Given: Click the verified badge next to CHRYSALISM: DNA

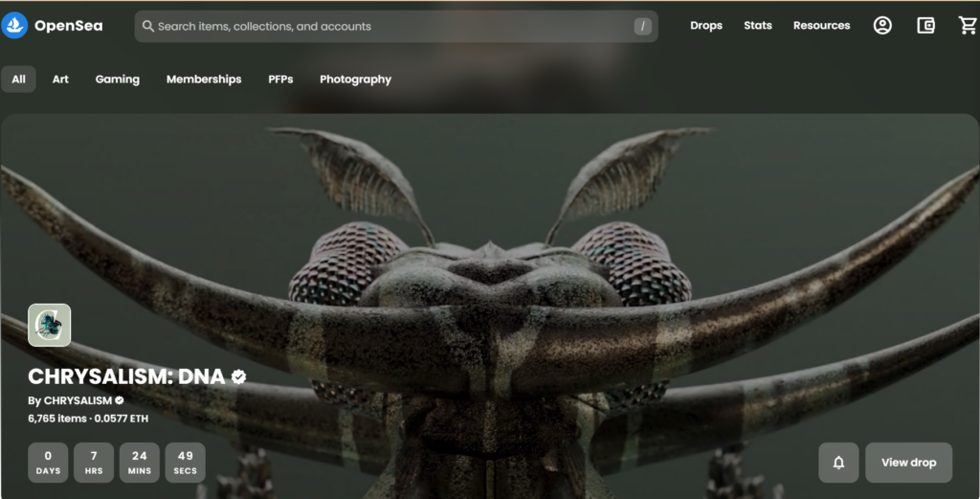Looking at the screenshot, I should [x=238, y=376].
